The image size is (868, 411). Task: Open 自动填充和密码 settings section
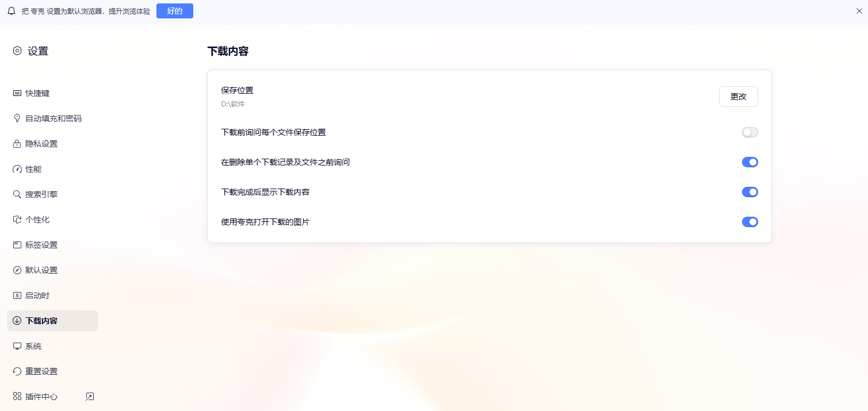point(52,118)
